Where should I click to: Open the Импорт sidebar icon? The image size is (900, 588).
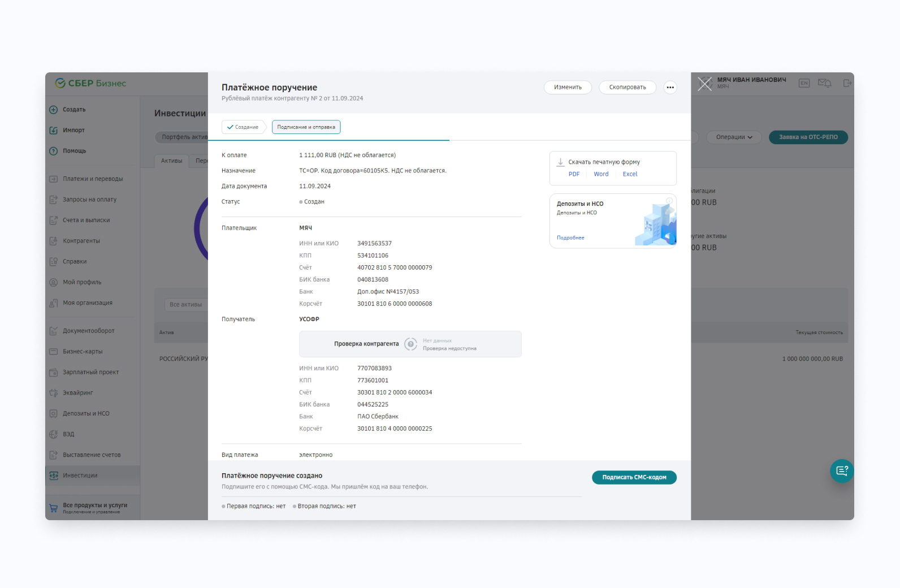tap(54, 130)
